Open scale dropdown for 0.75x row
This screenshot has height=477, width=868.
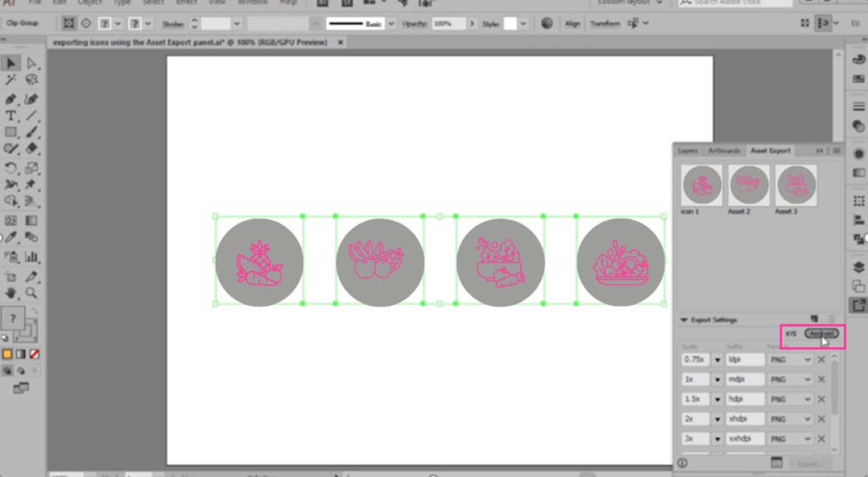(717, 360)
